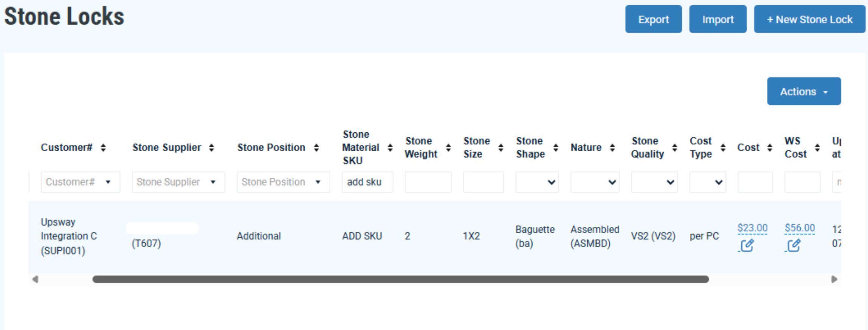The image size is (868, 330).
Task: Click the edit icon under $56.00 WS cost
Action: tap(794, 246)
